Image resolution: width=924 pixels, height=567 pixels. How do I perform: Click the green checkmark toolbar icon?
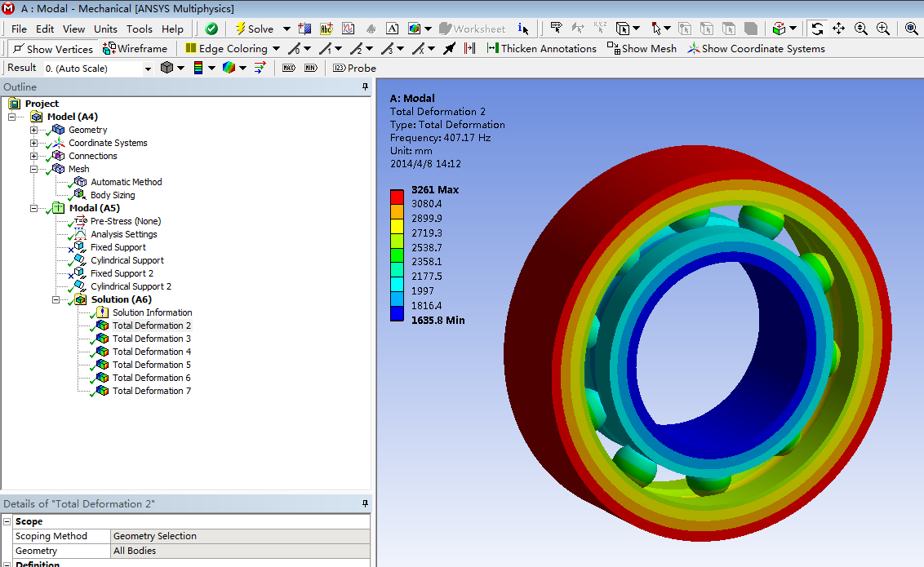[211, 29]
